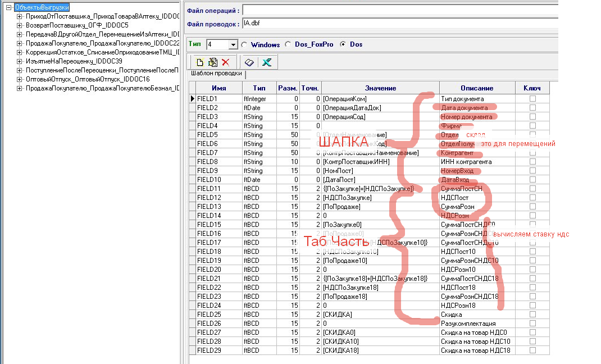Image resolution: width=601 pixels, height=364 pixels.
Task: Select the Dos_FoxPro encoding option
Action: pos(288,44)
